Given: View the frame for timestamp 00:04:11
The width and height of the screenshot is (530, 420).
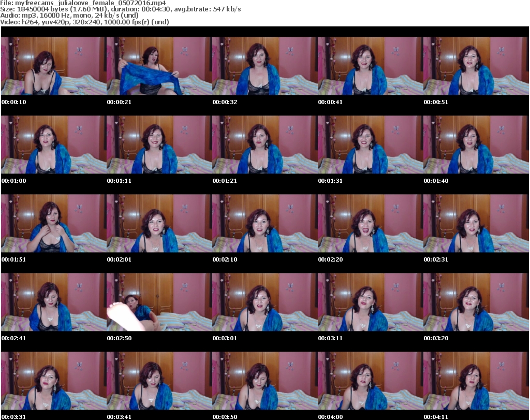Looking at the screenshot, I should click(476, 381).
